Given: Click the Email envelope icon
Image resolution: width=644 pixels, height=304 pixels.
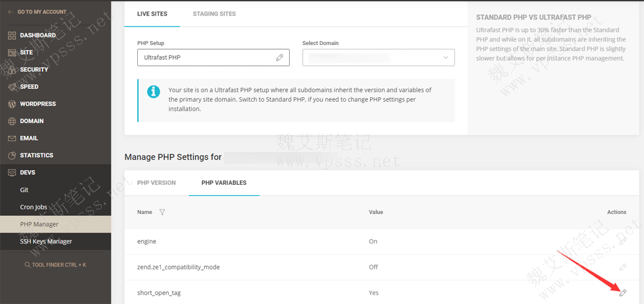Looking at the screenshot, I should coord(12,138).
